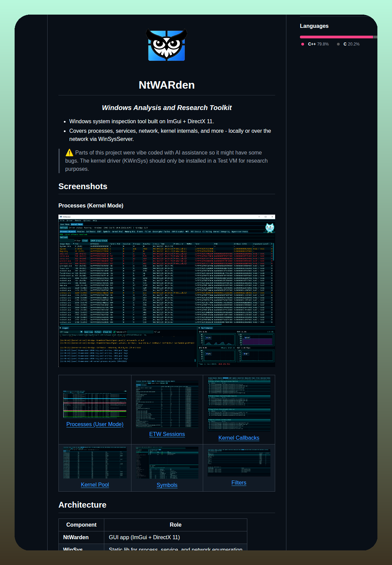Click the NtWARden title heading

[x=166, y=85]
